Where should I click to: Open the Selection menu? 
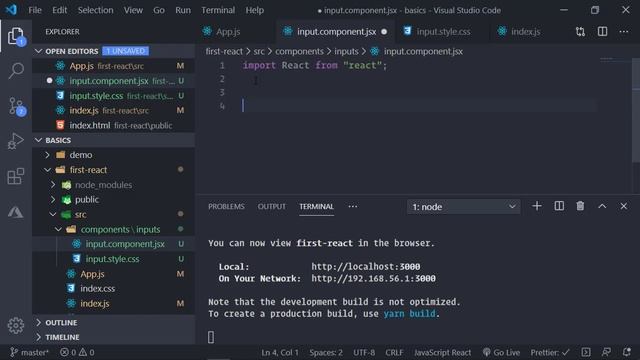click(x=96, y=10)
